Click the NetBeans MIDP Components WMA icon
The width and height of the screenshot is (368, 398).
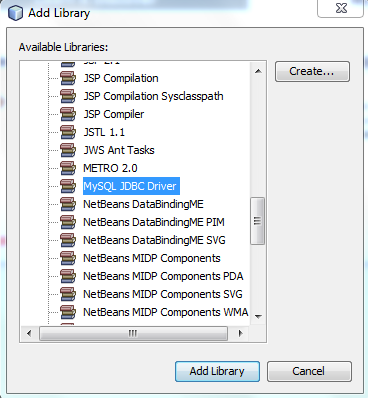68,312
